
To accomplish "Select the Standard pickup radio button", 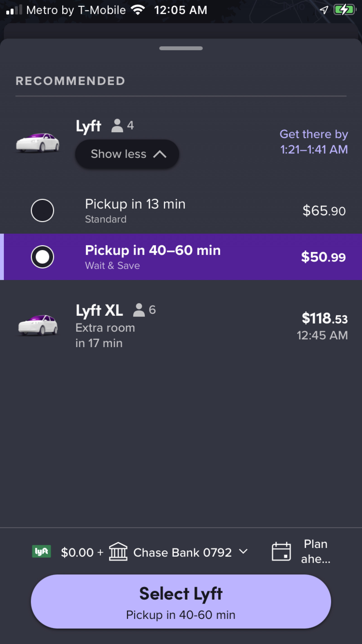I will point(42,210).
